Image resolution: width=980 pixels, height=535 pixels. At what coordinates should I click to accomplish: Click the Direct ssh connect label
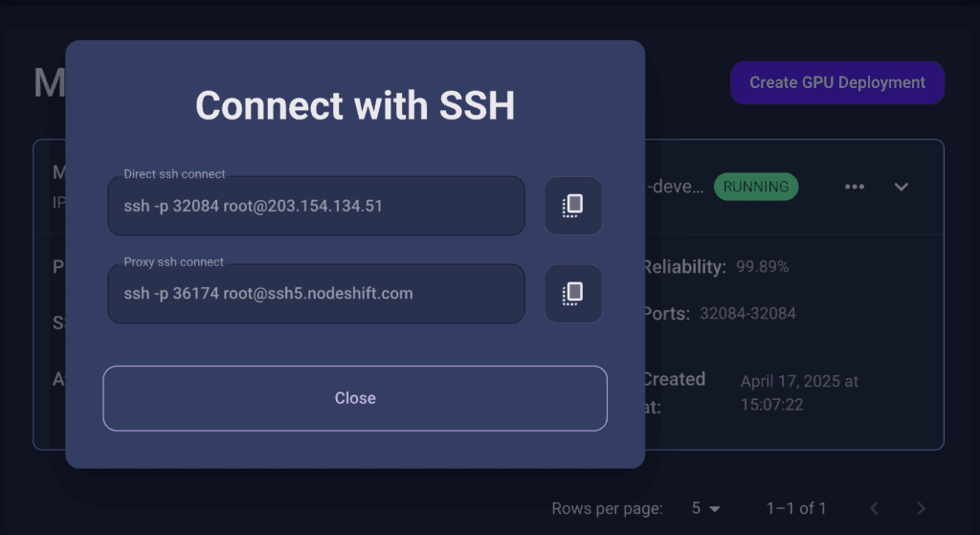(174, 174)
